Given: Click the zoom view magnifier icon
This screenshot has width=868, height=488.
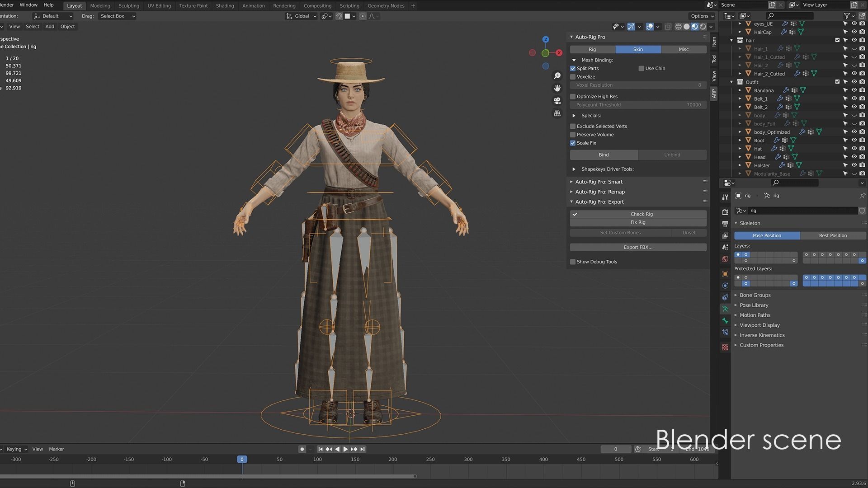Looking at the screenshot, I should coord(557,76).
